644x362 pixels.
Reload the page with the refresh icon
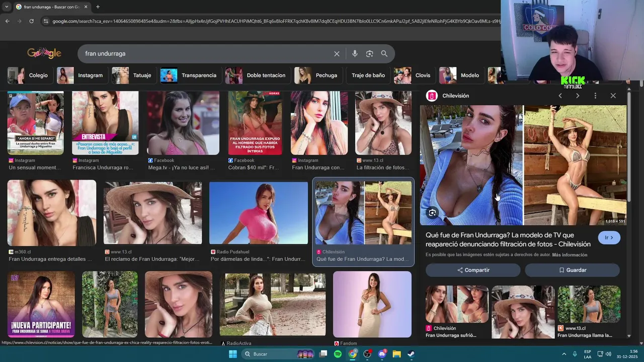coord(31,21)
